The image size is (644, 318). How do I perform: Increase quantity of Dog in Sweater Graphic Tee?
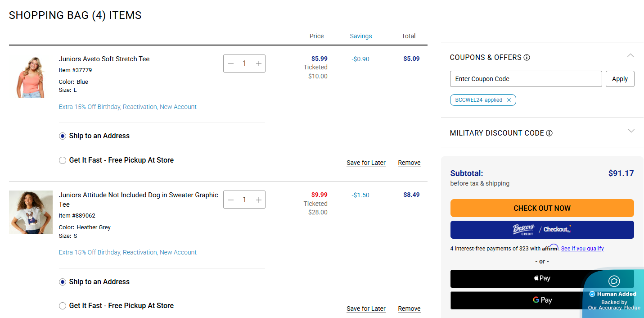[x=258, y=200]
